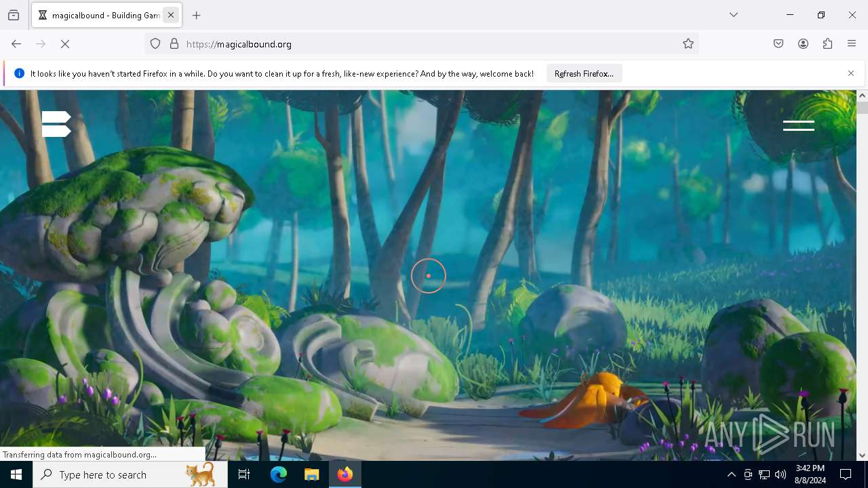Open Firefox View recent browsing icon
Image resolution: width=868 pixels, height=488 pixels.
point(14,15)
